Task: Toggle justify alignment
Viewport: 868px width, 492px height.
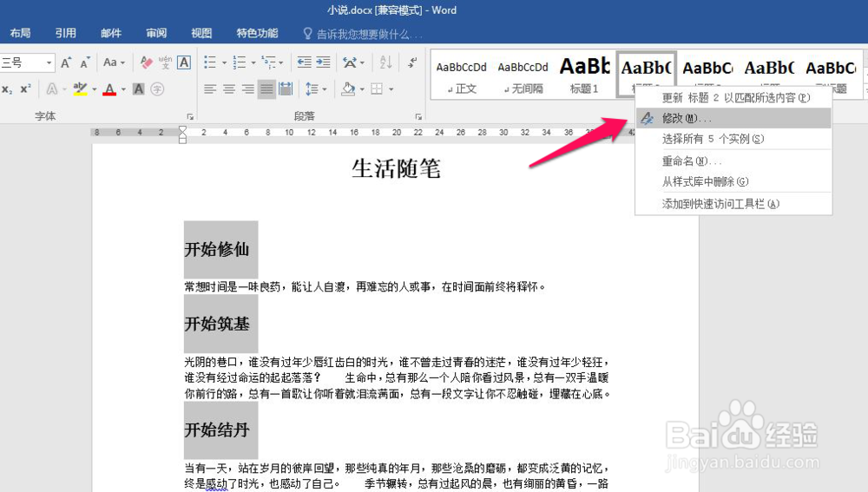Action: pos(266,89)
